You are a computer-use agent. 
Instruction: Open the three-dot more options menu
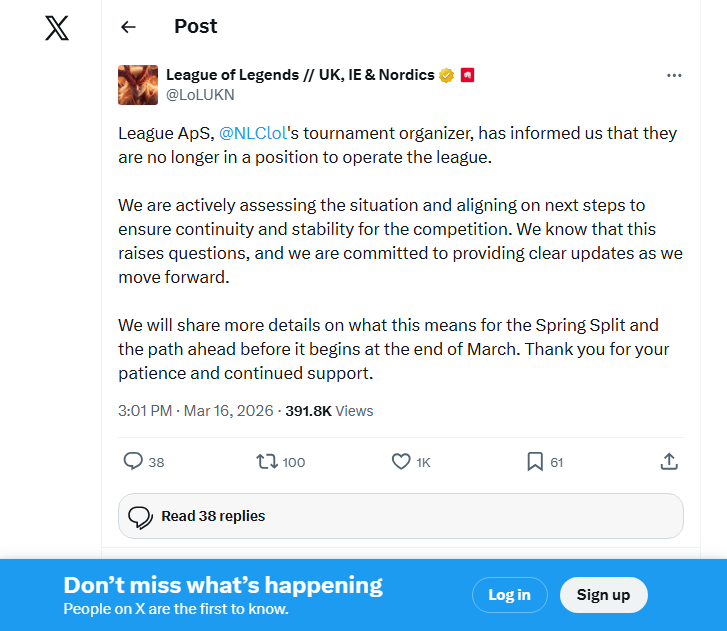[x=674, y=75]
